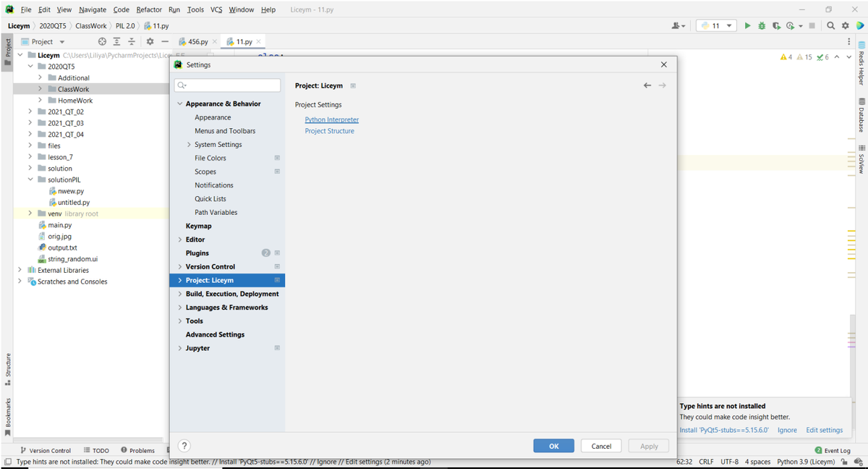Viewport: 868px width, 469px height.
Task: Click editor tabs three-dot options icon
Action: pyautogui.click(x=849, y=41)
